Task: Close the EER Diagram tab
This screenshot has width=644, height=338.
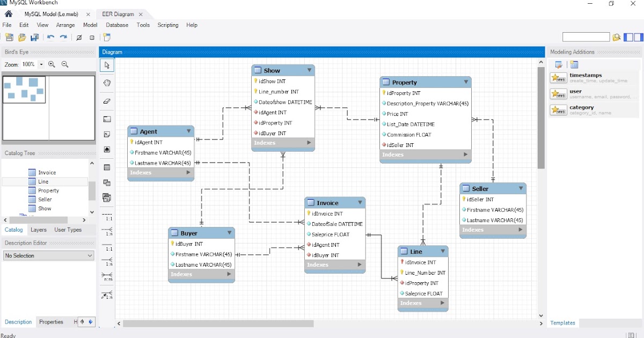Action: [141, 14]
